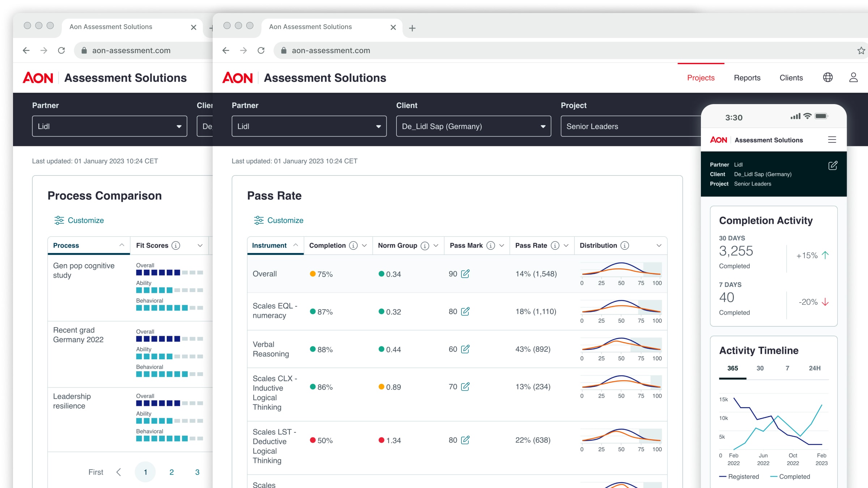Select the 'Leadership resilience' process row

pyautogui.click(x=130, y=419)
